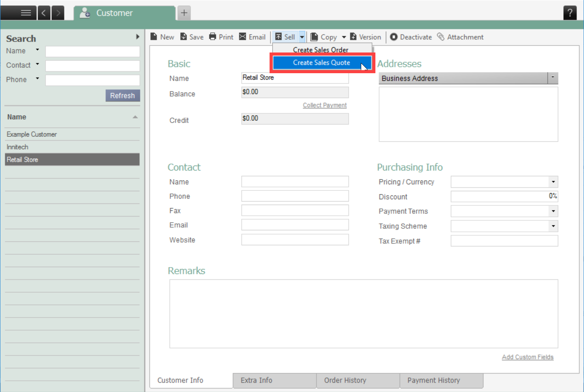
Task: Switch to the Order History tab
Action: 358,380
